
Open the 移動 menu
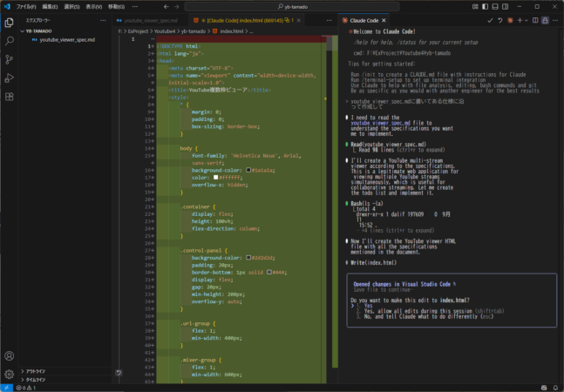pyautogui.click(x=116, y=6)
